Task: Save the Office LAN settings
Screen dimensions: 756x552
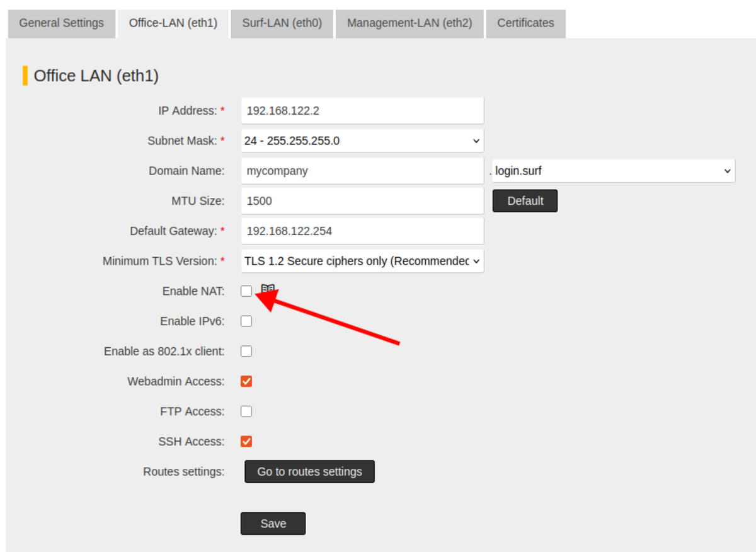Action: pyautogui.click(x=273, y=524)
